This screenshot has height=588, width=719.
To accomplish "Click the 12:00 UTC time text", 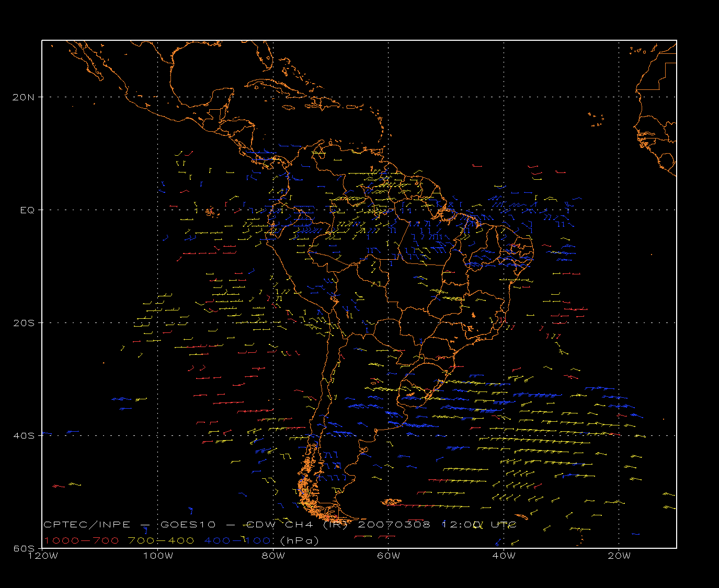I will coord(480,524).
